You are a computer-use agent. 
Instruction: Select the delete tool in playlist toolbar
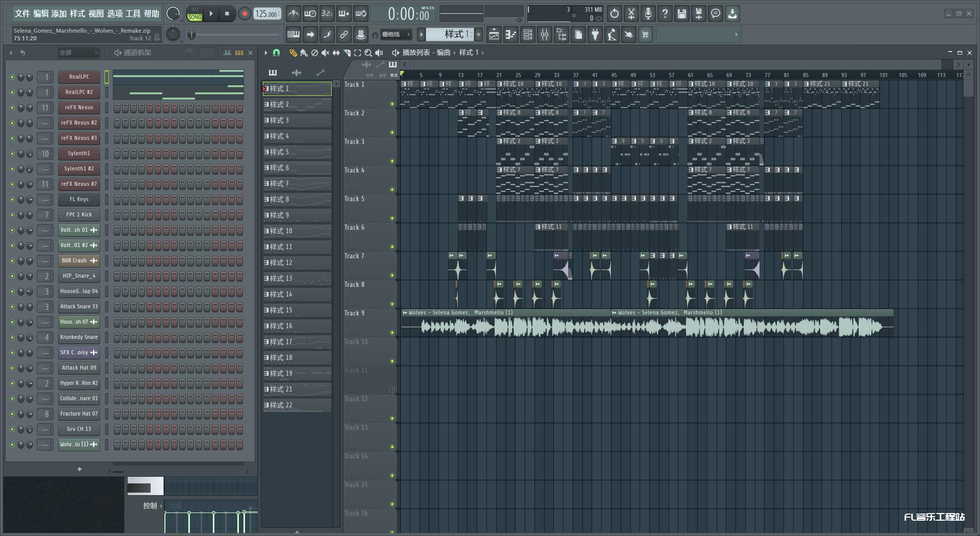(x=314, y=53)
